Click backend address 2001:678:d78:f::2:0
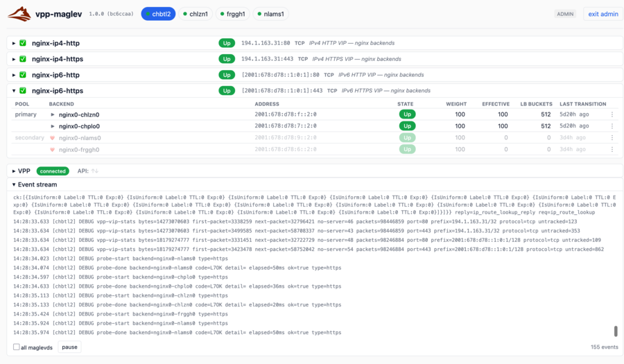The width and height of the screenshot is (624, 364). [286, 114]
